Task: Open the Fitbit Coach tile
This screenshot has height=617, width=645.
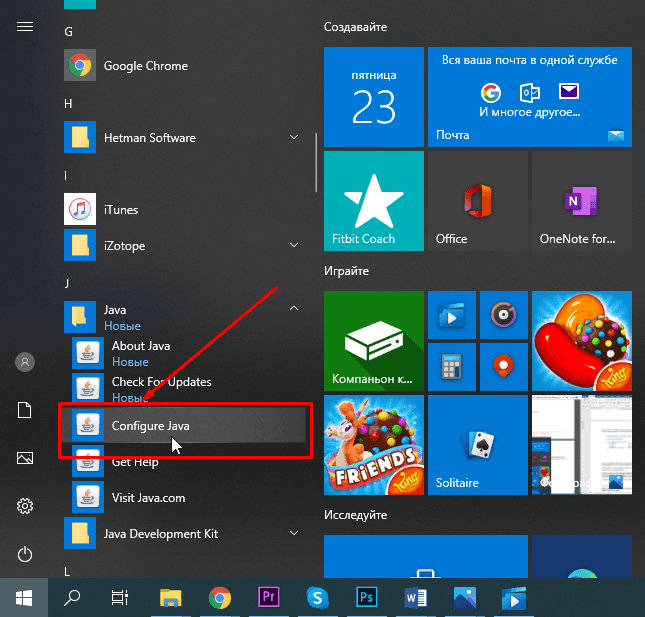Action: pyautogui.click(x=373, y=201)
